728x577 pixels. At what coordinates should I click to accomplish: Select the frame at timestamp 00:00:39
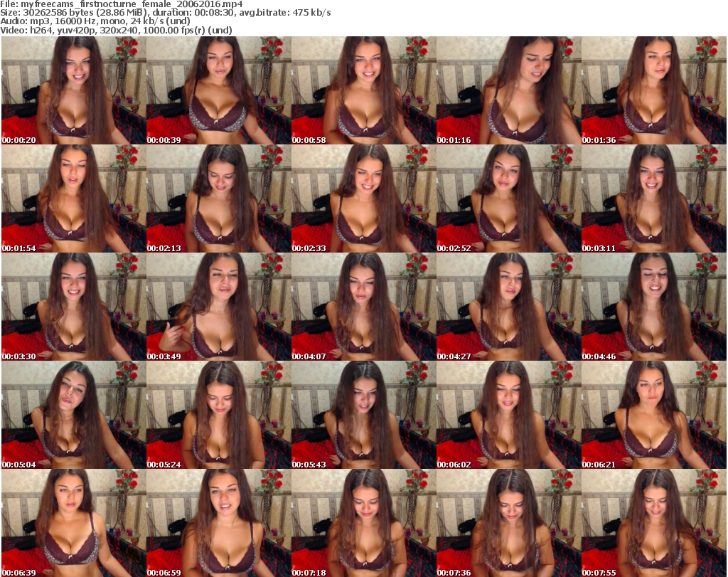click(219, 90)
